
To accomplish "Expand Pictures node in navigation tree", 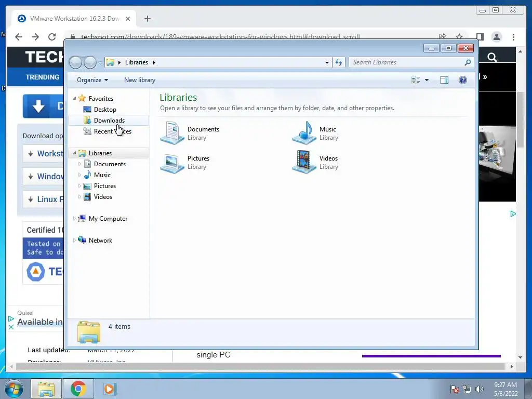I will point(79,186).
